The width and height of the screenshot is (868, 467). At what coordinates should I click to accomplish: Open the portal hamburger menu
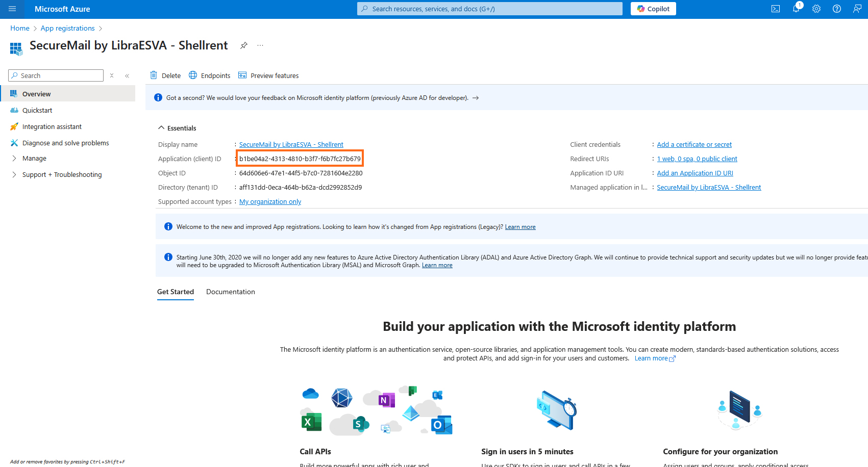coord(12,9)
